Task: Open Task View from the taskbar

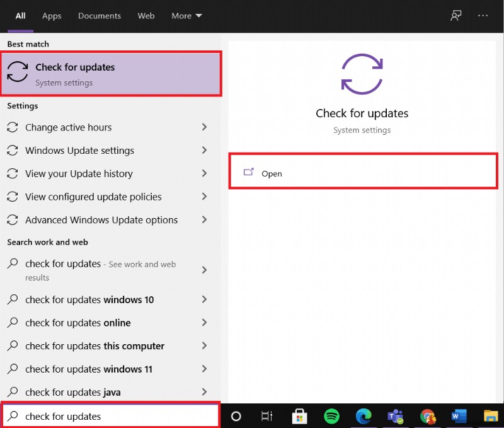Action: coord(266,416)
